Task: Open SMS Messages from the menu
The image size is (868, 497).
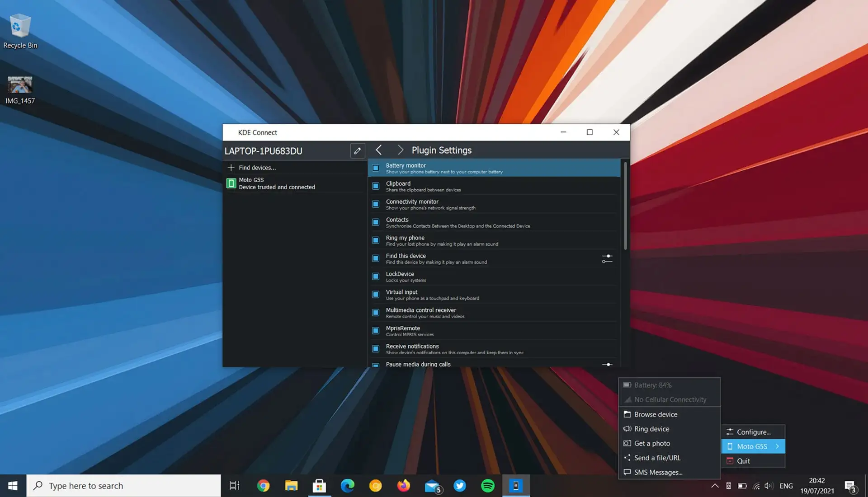Action: 658,472
